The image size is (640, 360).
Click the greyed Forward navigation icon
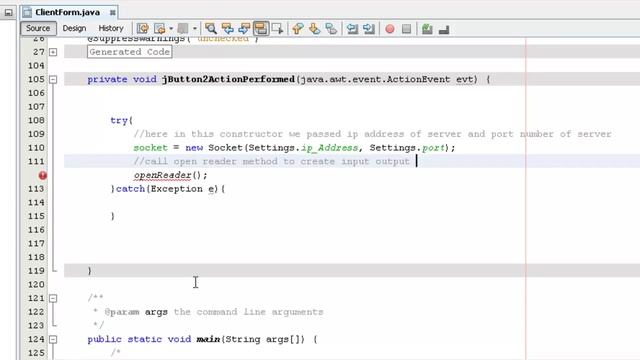(183, 29)
